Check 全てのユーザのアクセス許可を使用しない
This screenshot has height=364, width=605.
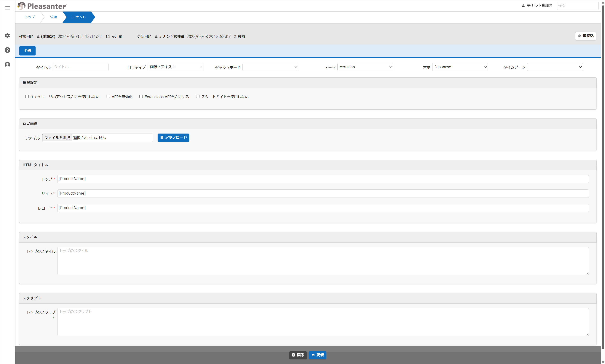[27, 97]
